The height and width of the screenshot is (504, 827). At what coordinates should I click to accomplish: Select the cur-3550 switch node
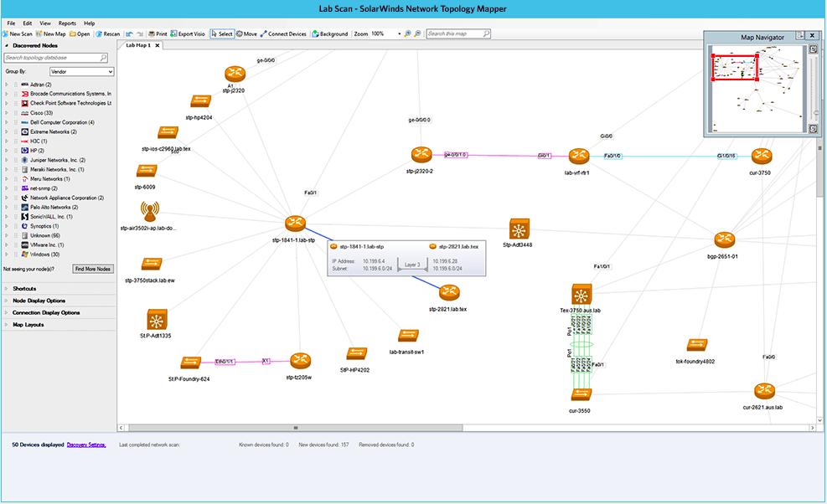pos(581,394)
